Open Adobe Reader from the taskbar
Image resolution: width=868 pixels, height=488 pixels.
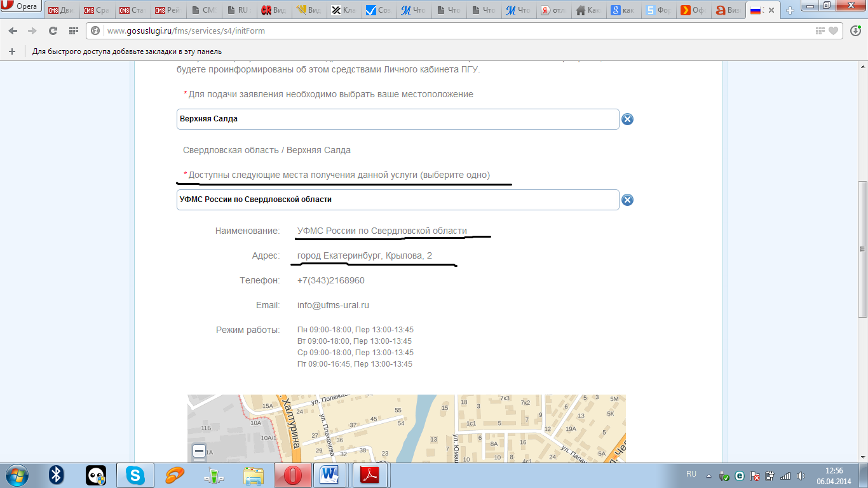370,475
